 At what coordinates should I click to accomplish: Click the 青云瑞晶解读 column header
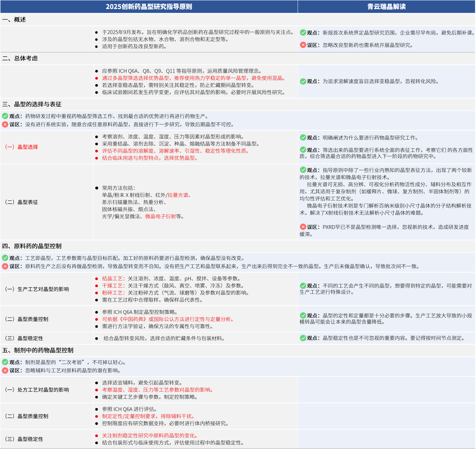386,6
